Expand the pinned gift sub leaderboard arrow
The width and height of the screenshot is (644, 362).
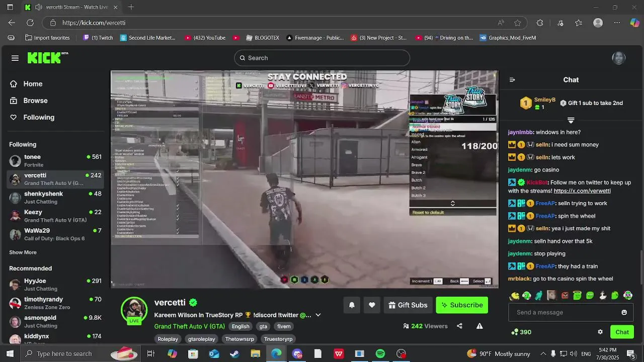pos(571,120)
